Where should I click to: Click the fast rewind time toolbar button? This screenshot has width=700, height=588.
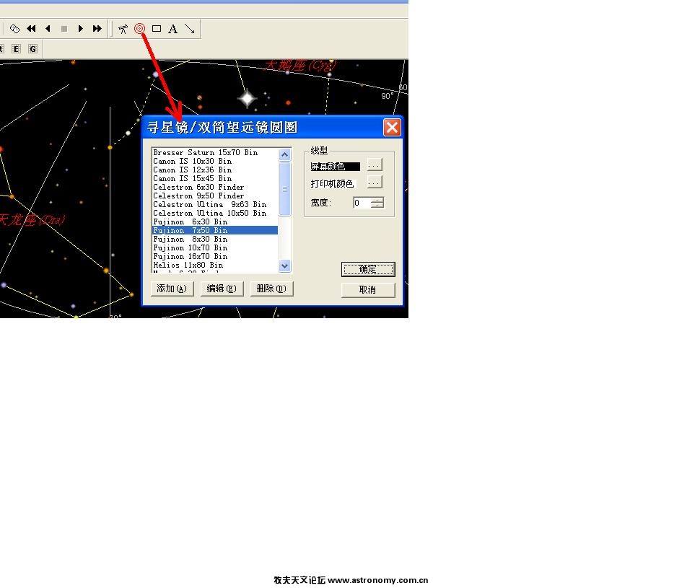coord(31,29)
